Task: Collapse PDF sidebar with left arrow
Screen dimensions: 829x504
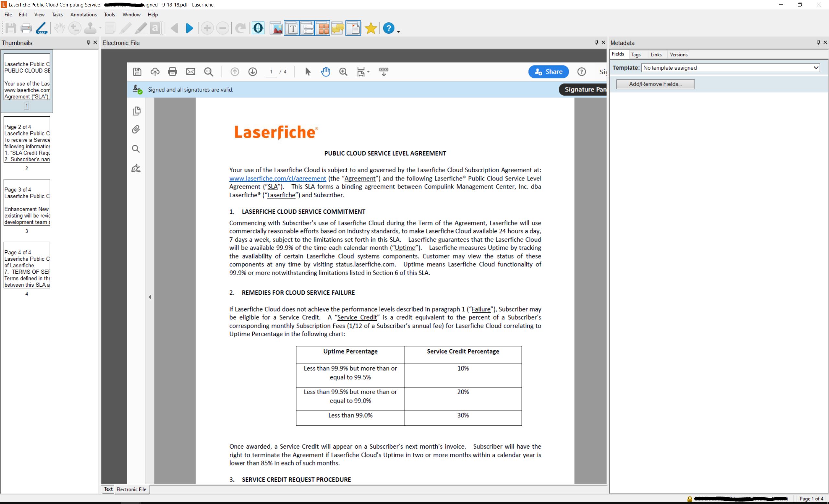Action: point(150,297)
